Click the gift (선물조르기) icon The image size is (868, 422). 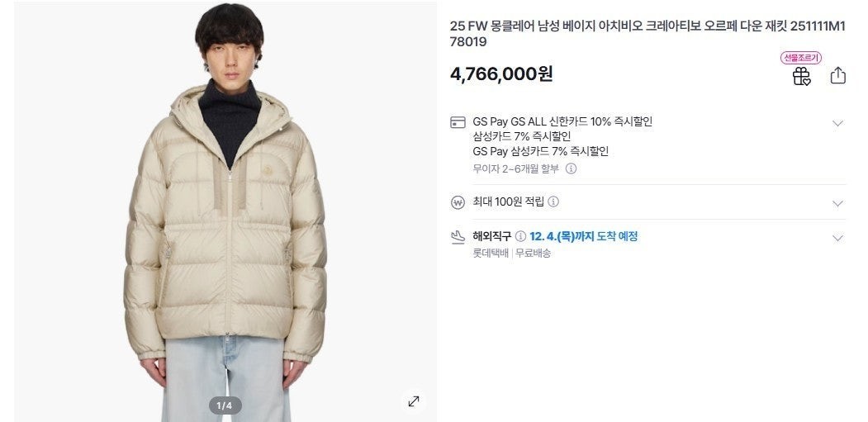(801, 76)
